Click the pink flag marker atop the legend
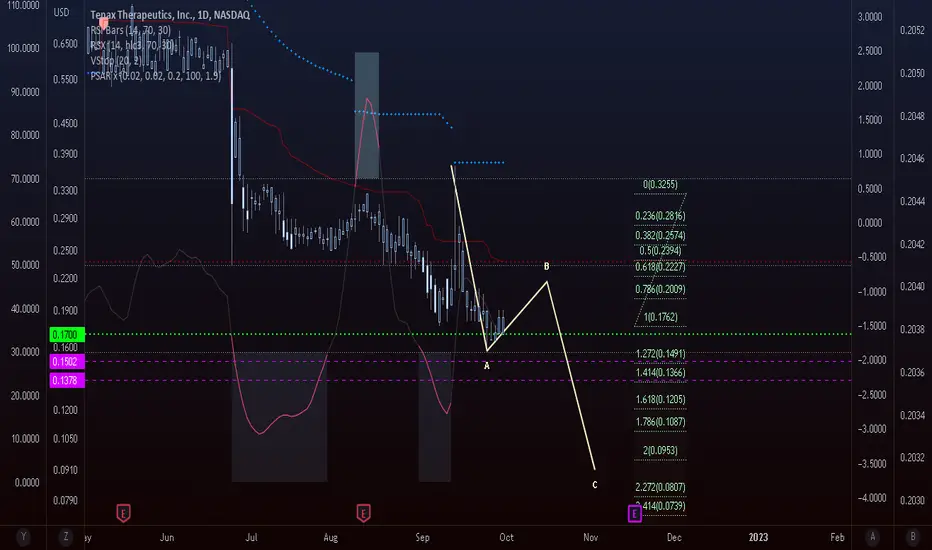 (x=104, y=24)
